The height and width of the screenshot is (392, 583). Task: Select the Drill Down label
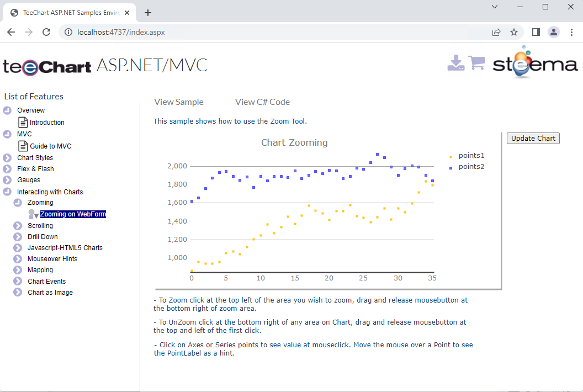tap(43, 237)
